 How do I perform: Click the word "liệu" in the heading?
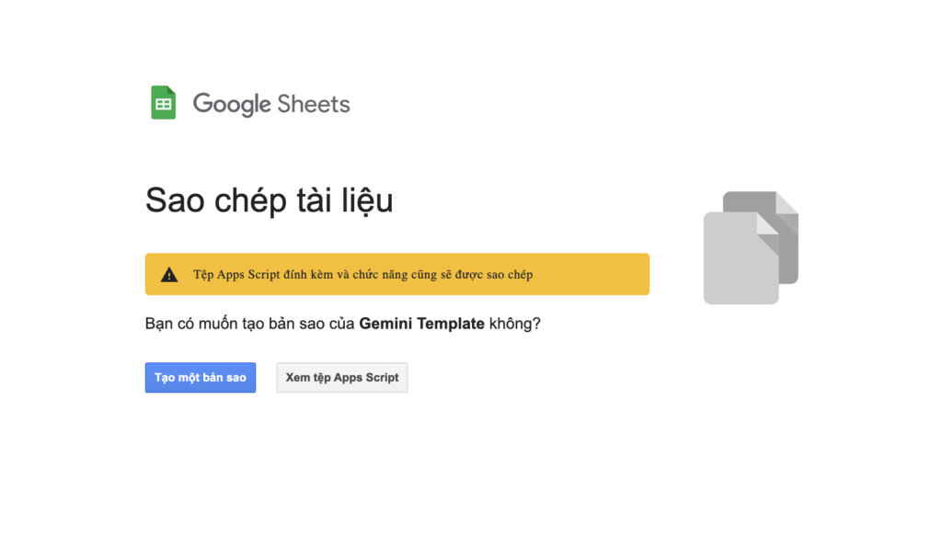(368, 200)
